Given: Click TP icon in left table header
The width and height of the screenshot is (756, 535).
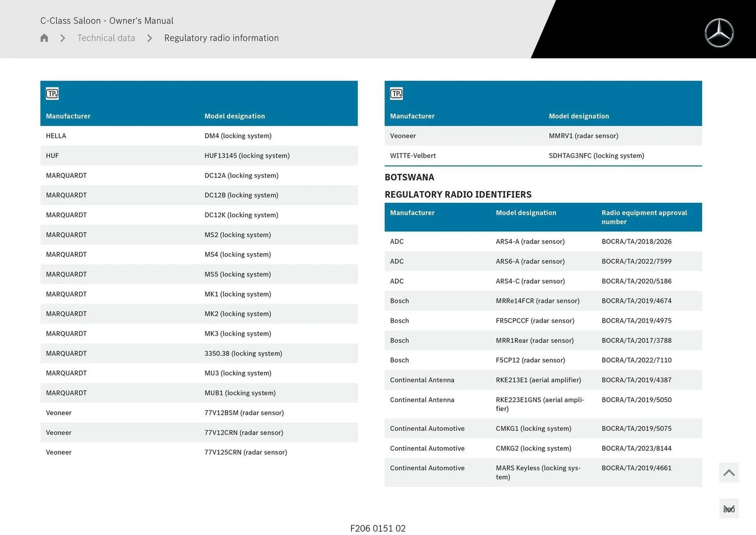Looking at the screenshot, I should tap(52, 94).
